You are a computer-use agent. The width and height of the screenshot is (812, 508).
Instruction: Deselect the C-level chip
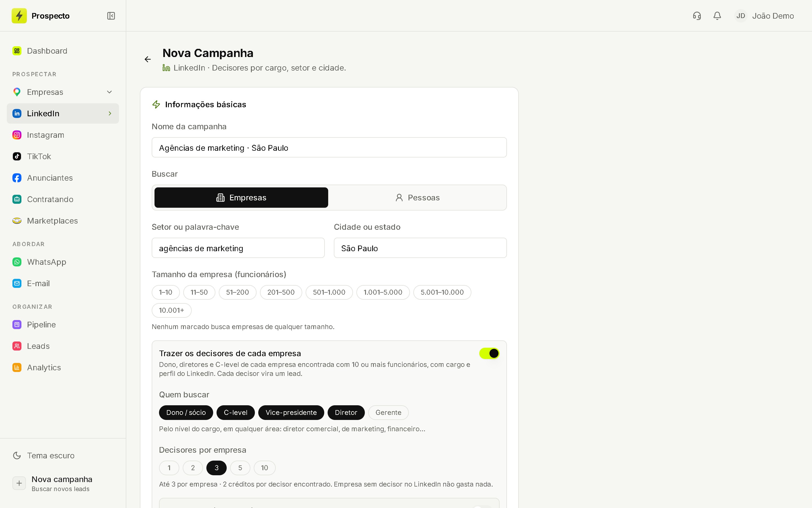pyautogui.click(x=235, y=413)
